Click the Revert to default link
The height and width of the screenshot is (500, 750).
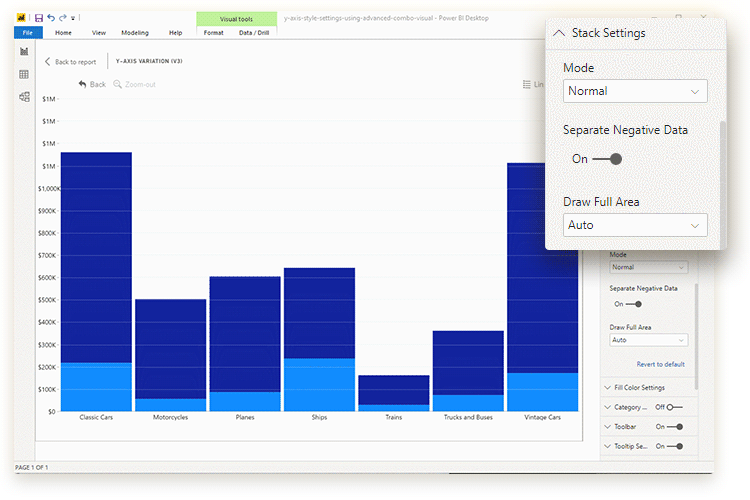click(x=661, y=364)
